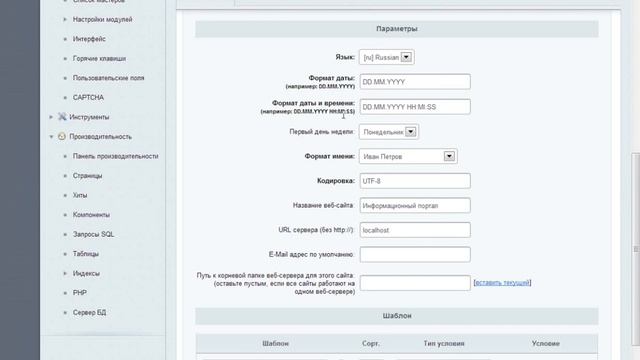Click the URL сервера input field
This screenshot has width=640, height=360.
[415, 230]
